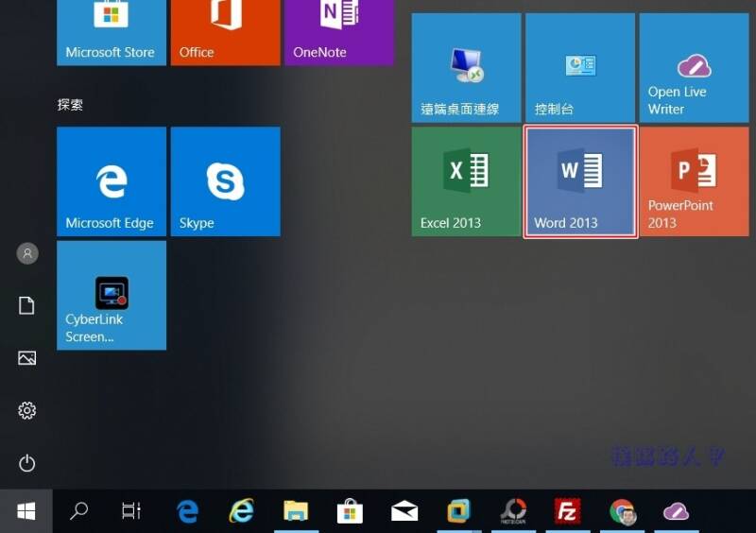Open VMware icon on the taskbar

pyautogui.click(x=458, y=511)
